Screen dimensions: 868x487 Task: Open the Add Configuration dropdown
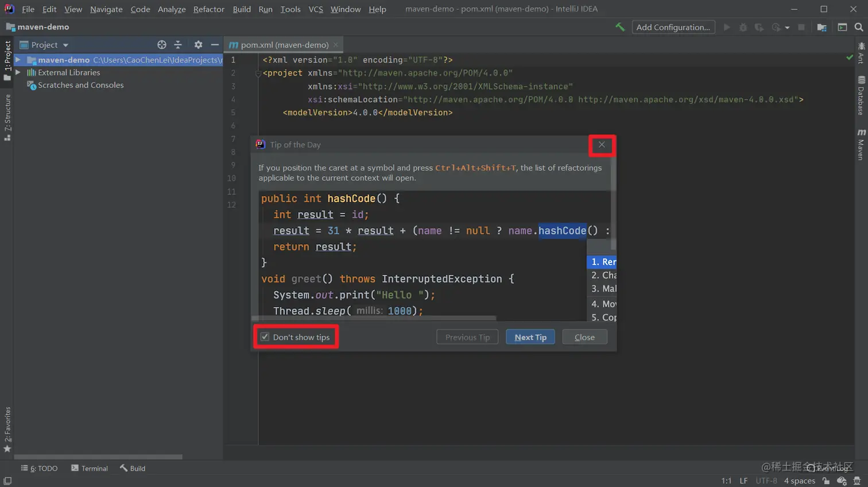click(x=673, y=27)
